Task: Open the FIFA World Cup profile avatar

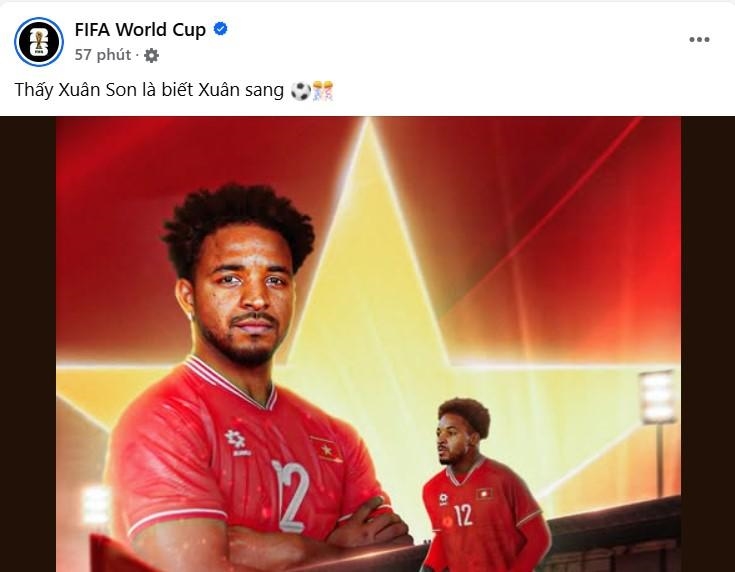Action: click(x=39, y=42)
